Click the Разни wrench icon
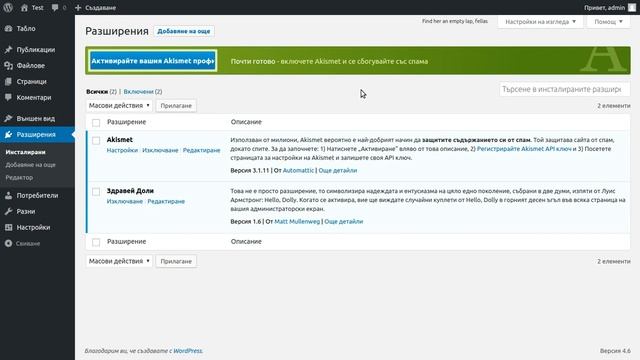This screenshot has width=640, height=360. [x=9, y=211]
